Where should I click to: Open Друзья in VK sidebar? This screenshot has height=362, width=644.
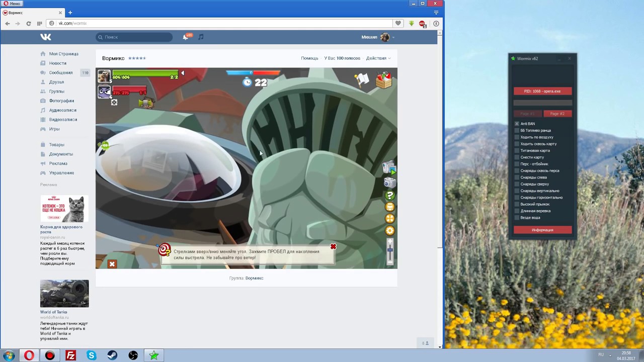(x=56, y=82)
